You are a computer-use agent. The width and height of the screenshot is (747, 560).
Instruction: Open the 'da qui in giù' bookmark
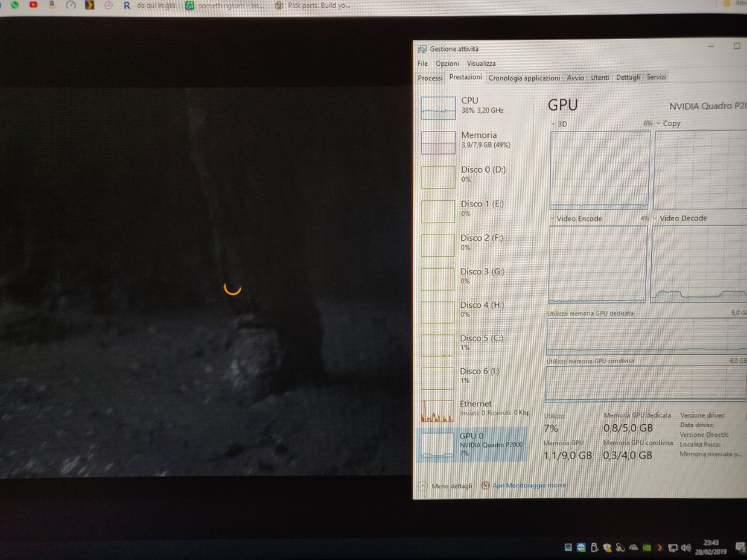(156, 6)
